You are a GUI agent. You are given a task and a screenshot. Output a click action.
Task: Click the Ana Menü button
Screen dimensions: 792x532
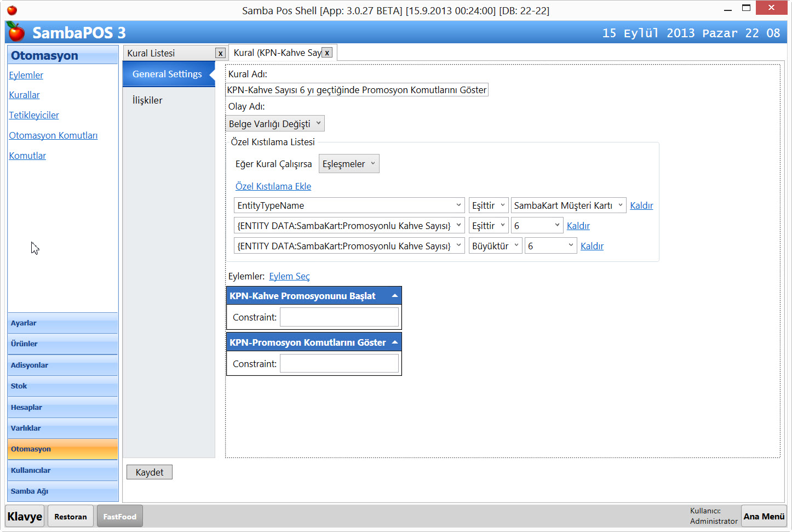coord(764,516)
